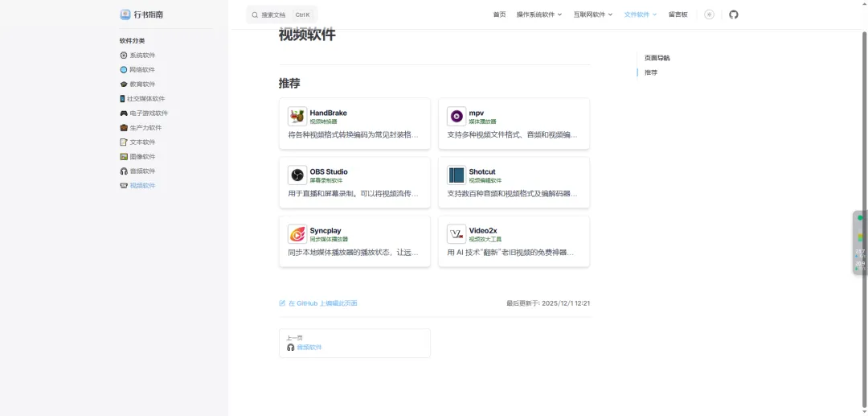
Task: Click the green dot on the edge widget
Action: click(x=860, y=218)
